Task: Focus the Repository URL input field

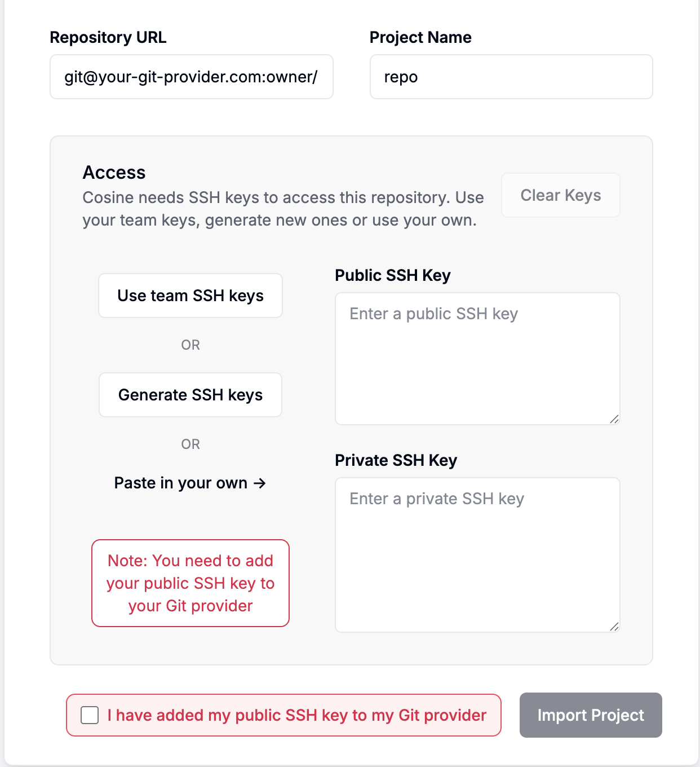Action: click(x=192, y=77)
